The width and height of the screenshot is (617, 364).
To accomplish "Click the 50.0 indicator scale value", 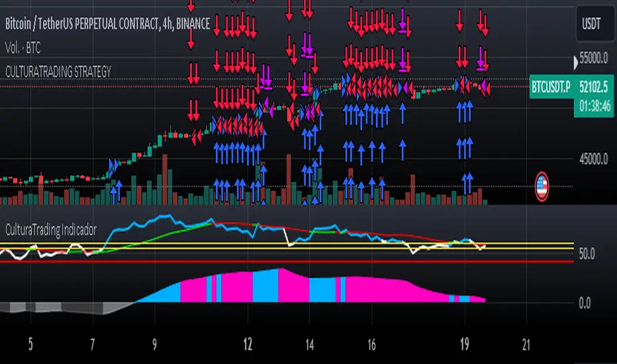I will (587, 254).
